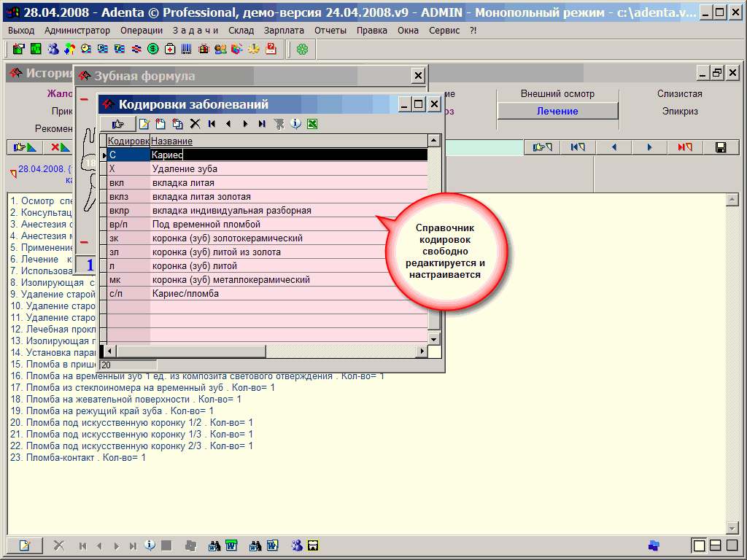Open the Склад menu

(x=241, y=31)
